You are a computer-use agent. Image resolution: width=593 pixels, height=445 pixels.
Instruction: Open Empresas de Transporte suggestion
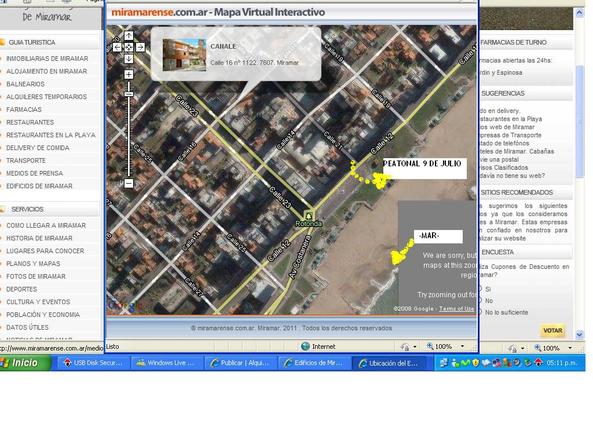(x=511, y=135)
